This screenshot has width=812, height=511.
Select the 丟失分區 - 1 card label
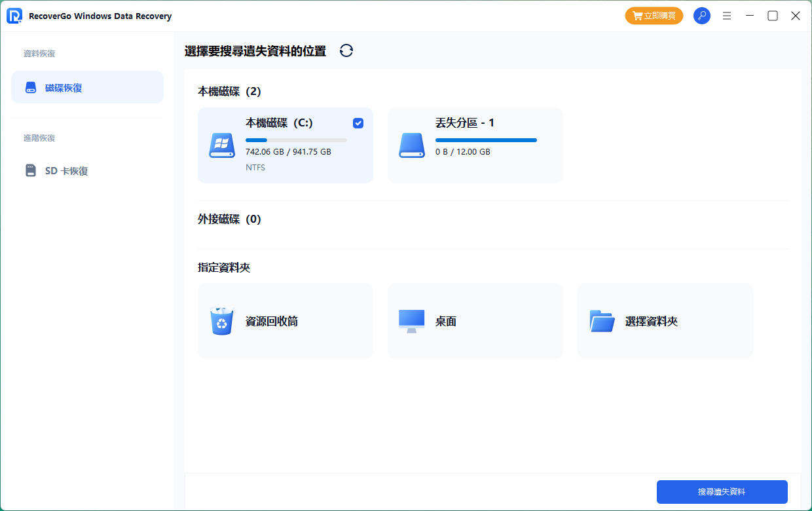coord(465,123)
